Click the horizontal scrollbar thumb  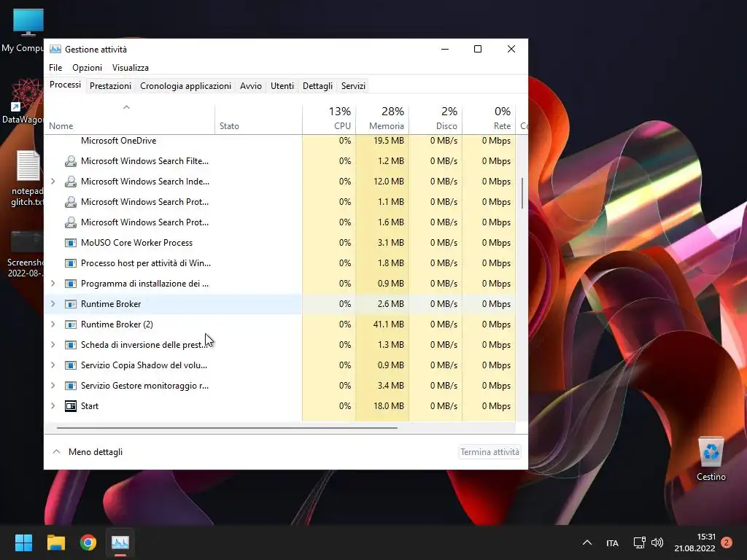[228, 428]
